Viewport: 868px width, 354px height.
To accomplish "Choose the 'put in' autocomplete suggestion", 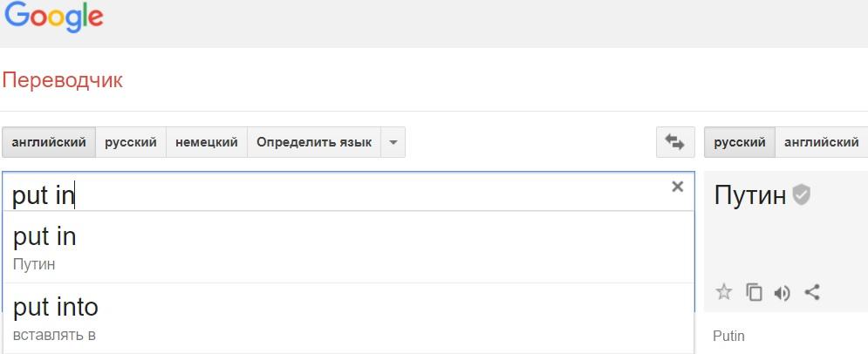I will tap(348, 248).
